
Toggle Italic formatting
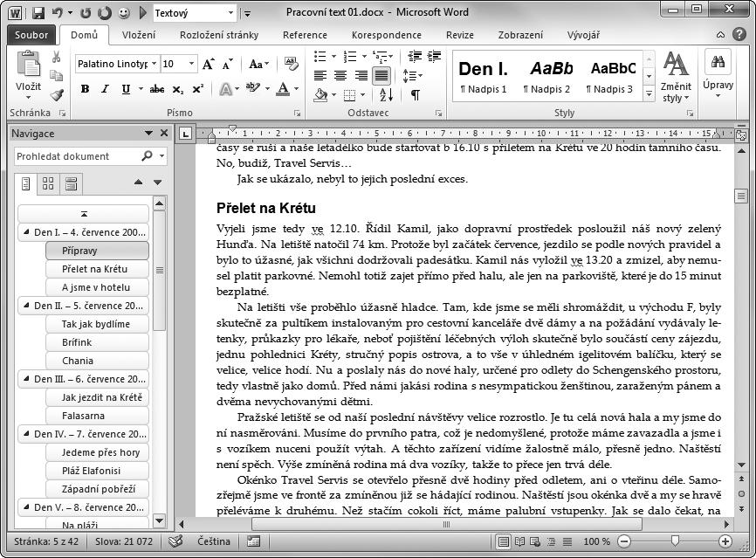105,89
